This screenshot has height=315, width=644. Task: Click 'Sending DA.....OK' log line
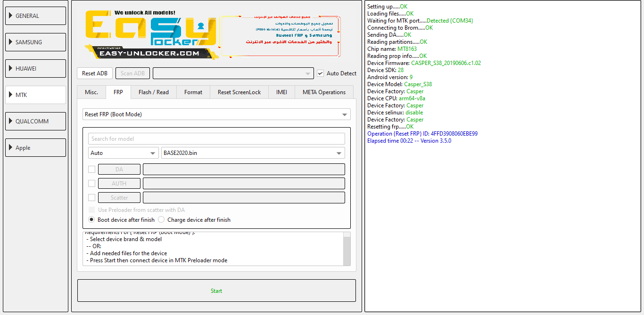[x=389, y=35]
